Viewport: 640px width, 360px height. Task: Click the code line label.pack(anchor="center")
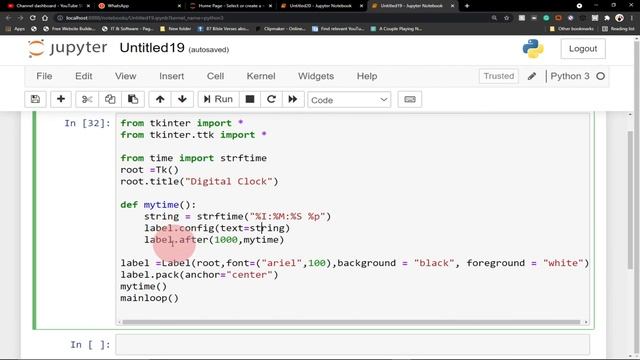point(199,275)
